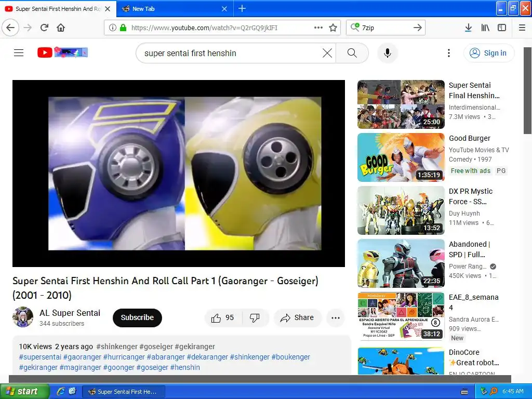532x399 pixels.
Task: Open DinoCore Great robot video thumbnail
Action: click(x=401, y=361)
